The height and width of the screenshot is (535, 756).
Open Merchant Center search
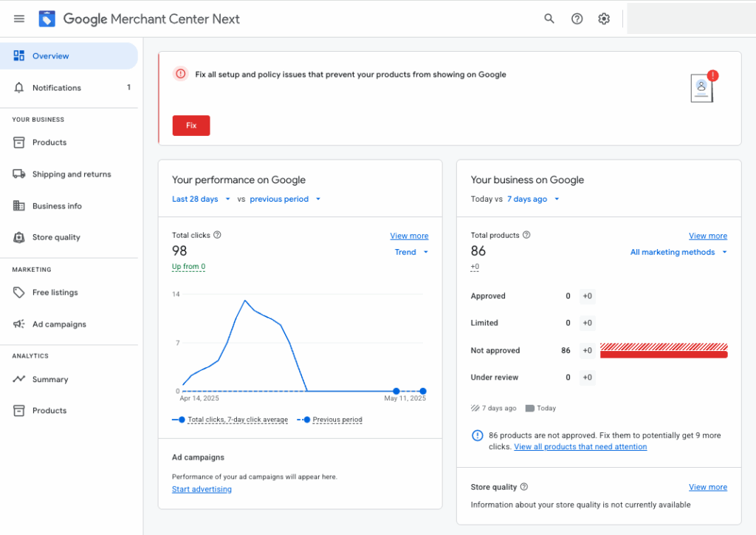tap(549, 18)
